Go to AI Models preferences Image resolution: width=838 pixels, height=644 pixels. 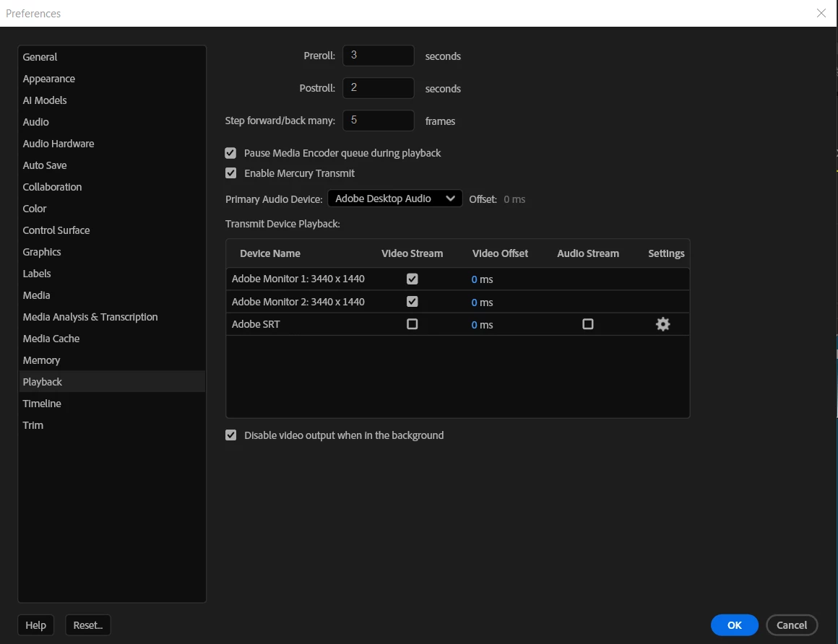click(112, 100)
